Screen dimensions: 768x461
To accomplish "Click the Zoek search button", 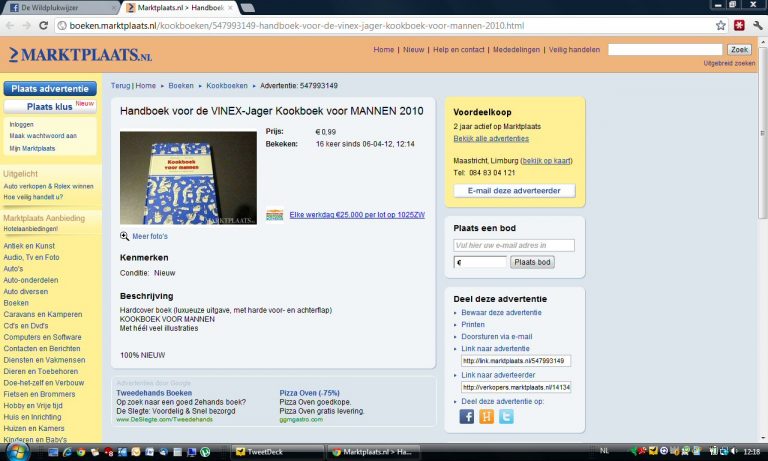I will [x=739, y=49].
